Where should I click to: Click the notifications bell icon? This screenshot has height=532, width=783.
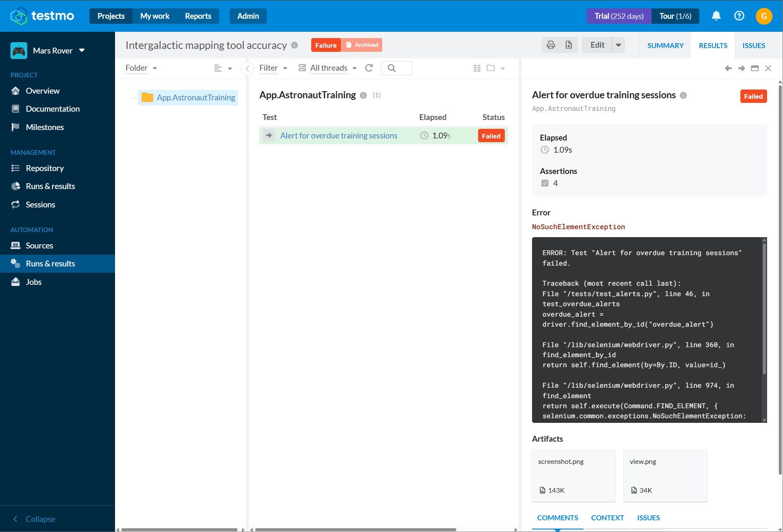coord(716,16)
